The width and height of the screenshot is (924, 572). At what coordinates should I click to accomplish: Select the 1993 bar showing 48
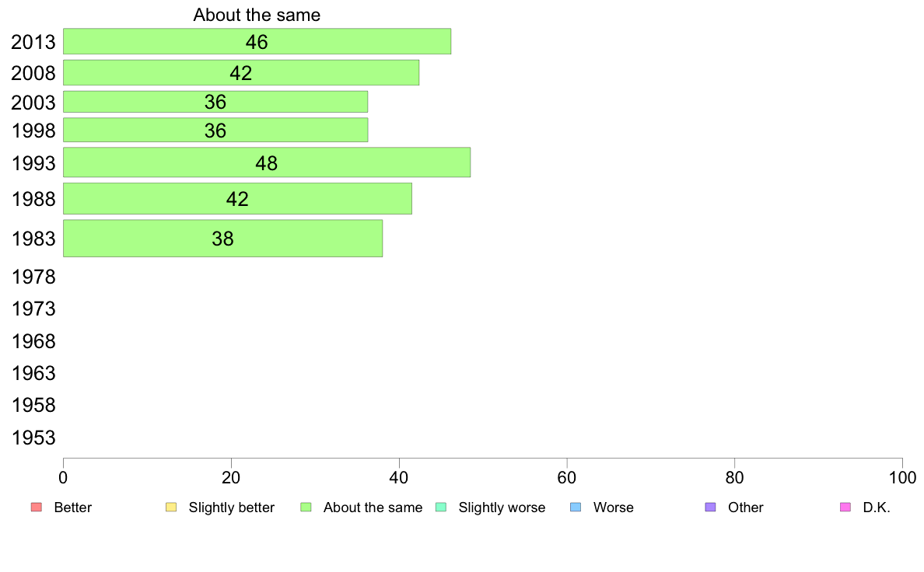click(267, 162)
